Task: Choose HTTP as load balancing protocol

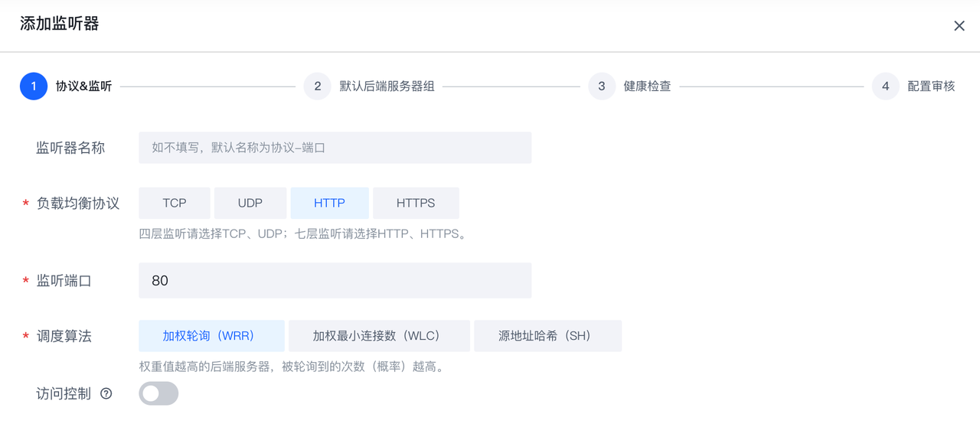Action: pos(329,203)
